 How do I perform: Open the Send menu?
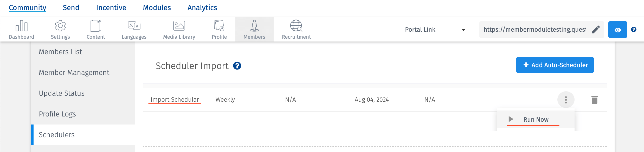(x=71, y=8)
